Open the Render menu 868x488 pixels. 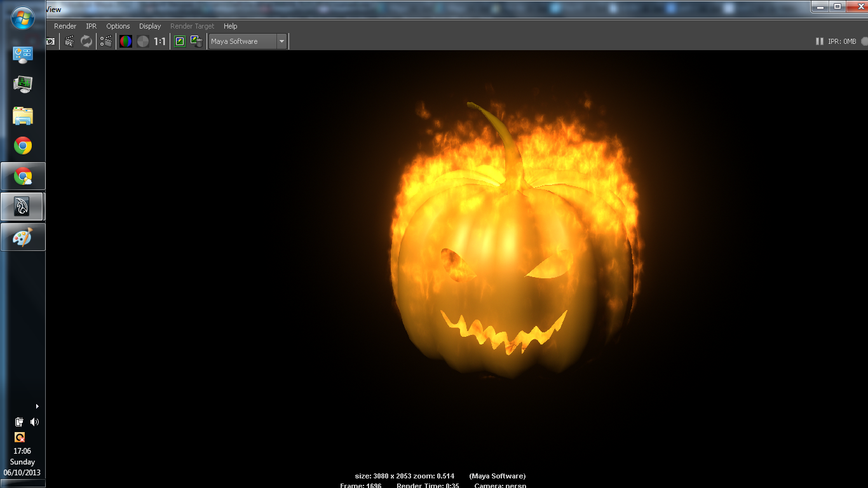[65, 26]
